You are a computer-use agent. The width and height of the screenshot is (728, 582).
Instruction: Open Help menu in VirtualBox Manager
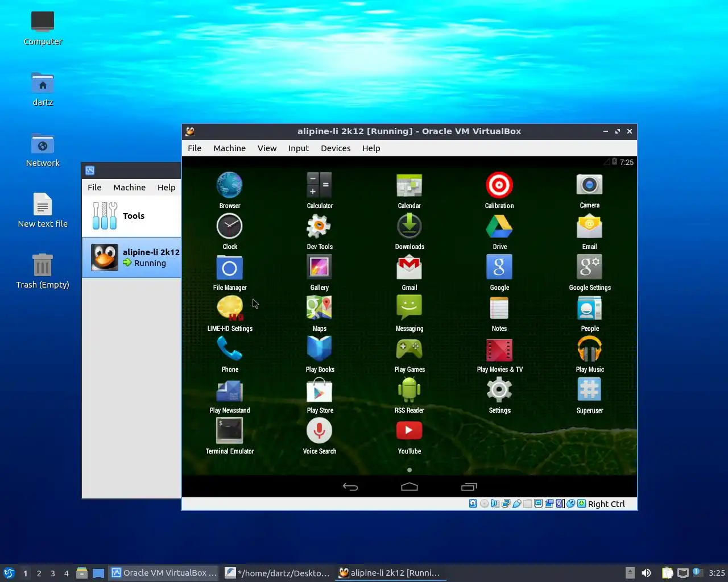click(x=166, y=188)
